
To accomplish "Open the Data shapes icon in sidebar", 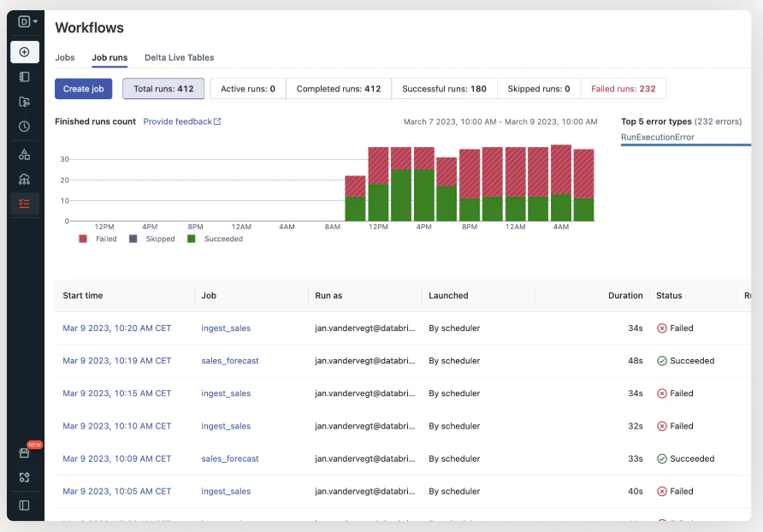I will (x=24, y=155).
